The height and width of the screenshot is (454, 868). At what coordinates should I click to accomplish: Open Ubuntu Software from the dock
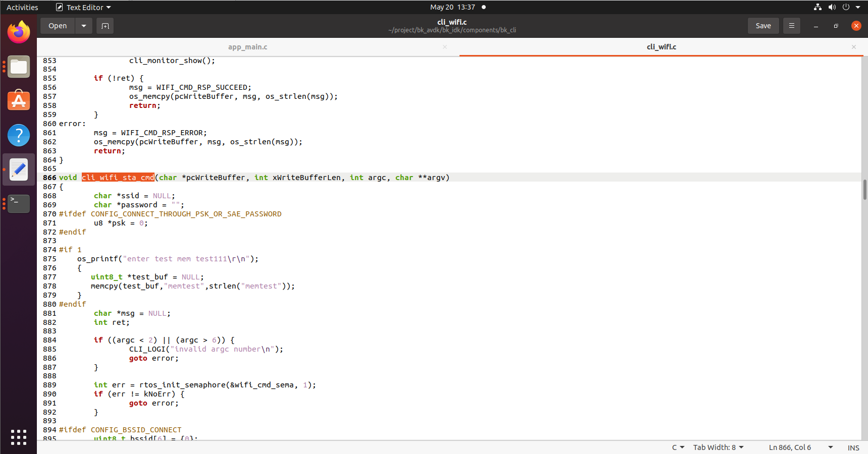pos(19,101)
